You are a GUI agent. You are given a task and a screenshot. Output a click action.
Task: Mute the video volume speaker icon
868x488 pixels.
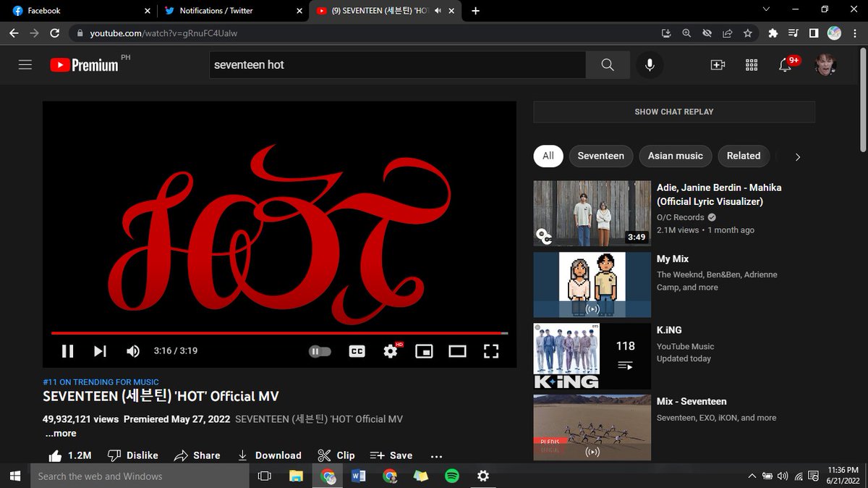pyautogui.click(x=133, y=351)
